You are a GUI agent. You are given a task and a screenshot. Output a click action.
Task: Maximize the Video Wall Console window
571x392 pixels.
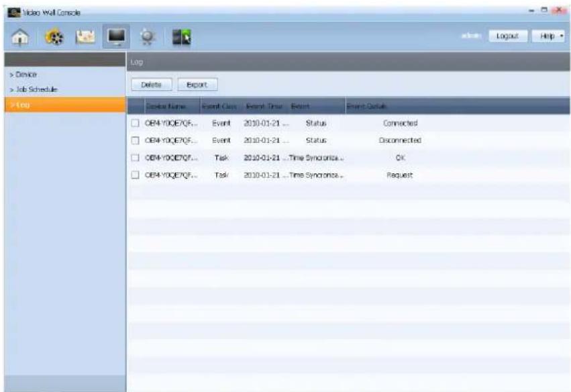pyautogui.click(x=544, y=11)
